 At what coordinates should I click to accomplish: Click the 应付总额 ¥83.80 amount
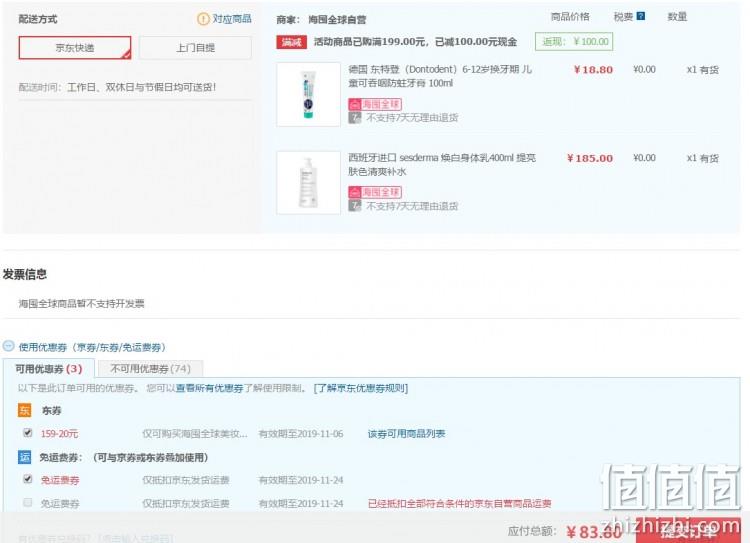tap(593, 532)
